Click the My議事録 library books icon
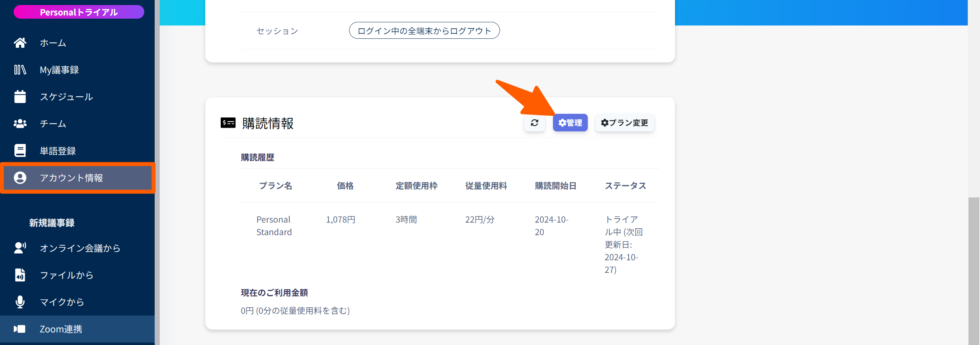Viewport: 980px width, 345px height. pyautogui.click(x=20, y=70)
